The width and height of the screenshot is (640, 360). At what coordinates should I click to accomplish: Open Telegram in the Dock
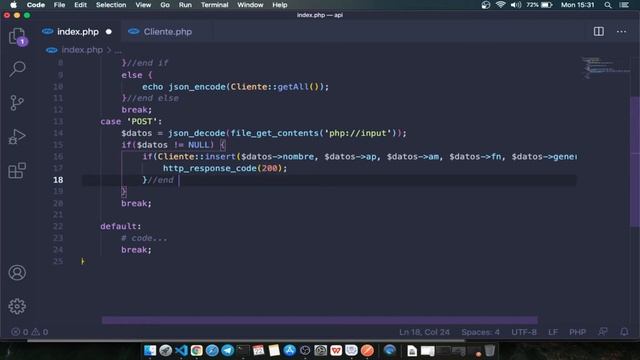tap(227, 350)
